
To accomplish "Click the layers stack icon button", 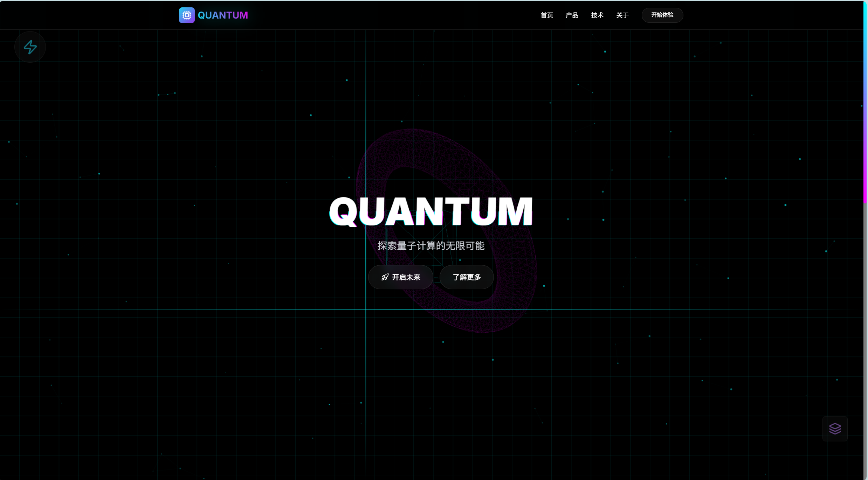I will pyautogui.click(x=835, y=429).
